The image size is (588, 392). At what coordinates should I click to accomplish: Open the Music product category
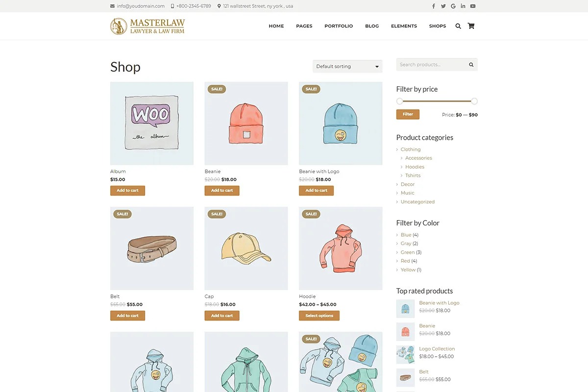coord(408,193)
